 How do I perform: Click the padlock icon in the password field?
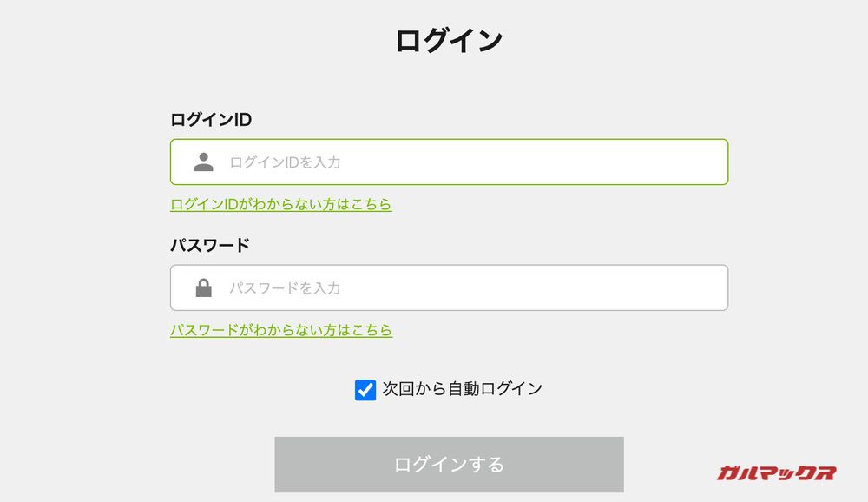pos(202,287)
